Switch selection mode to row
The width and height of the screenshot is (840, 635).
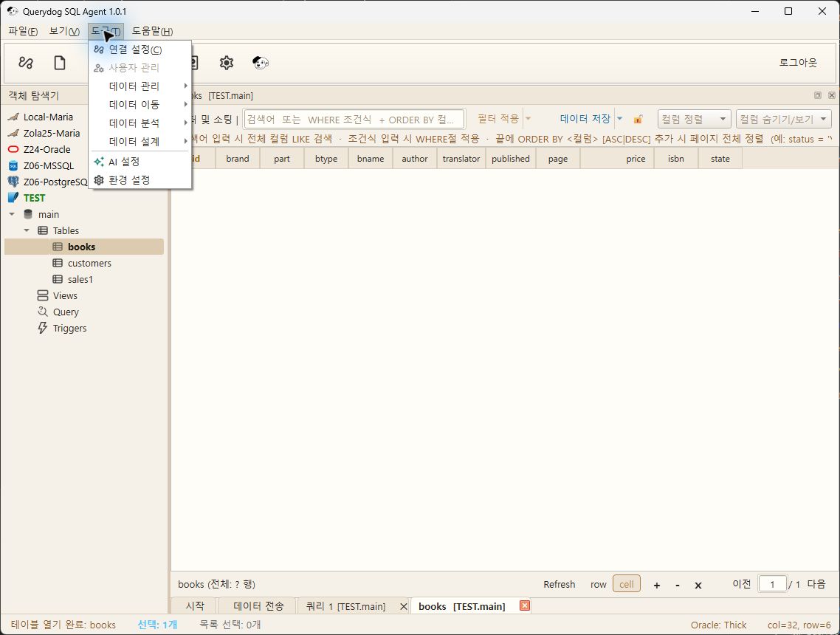(x=599, y=585)
